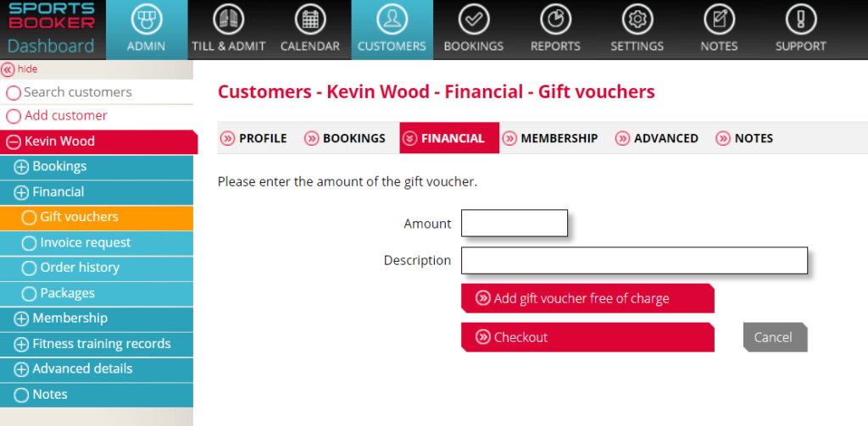Switch to the MEMBERSHIP tab
The image size is (868, 426).
point(551,138)
